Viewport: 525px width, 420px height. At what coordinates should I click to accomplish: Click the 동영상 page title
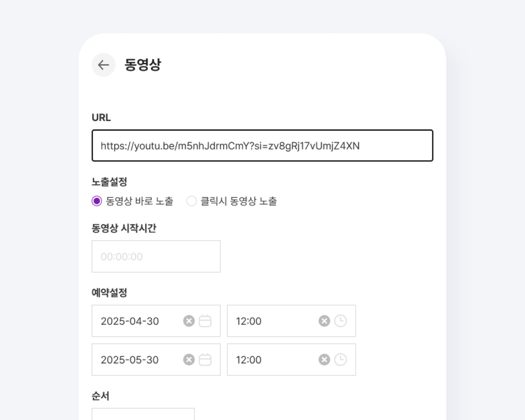pyautogui.click(x=143, y=65)
